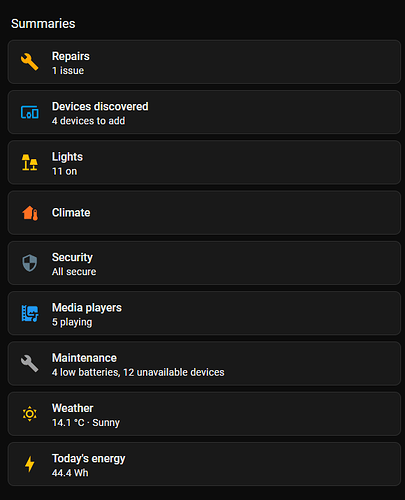Click the sunny Weather icon
Viewport: 405px width, 500px height.
(30, 414)
